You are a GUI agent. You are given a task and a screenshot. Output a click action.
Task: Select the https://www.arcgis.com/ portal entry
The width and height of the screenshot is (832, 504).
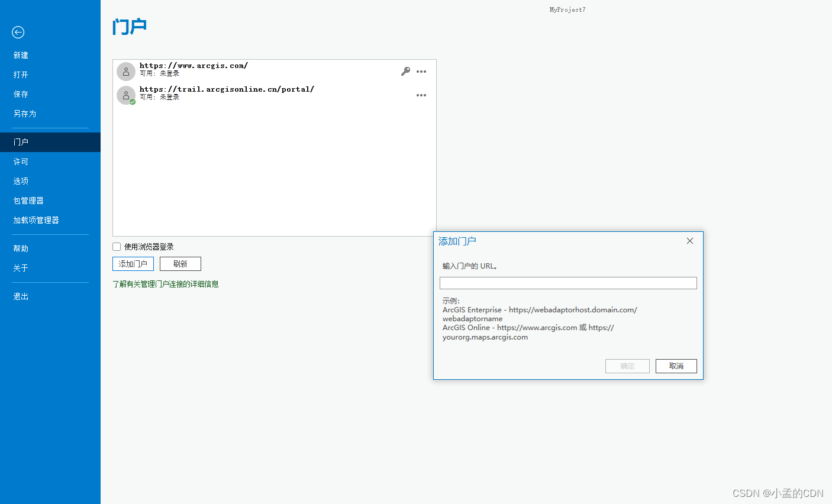pyautogui.click(x=275, y=72)
